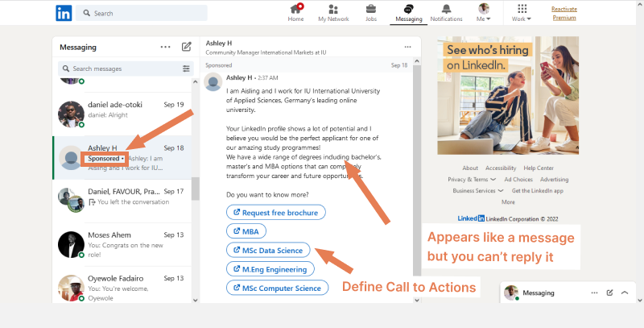Open About footer link
This screenshot has width=644, height=328.
coord(470,168)
